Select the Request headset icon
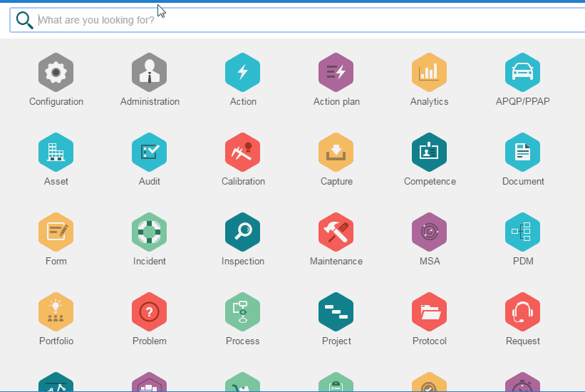This screenshot has width=585, height=392. point(522,311)
